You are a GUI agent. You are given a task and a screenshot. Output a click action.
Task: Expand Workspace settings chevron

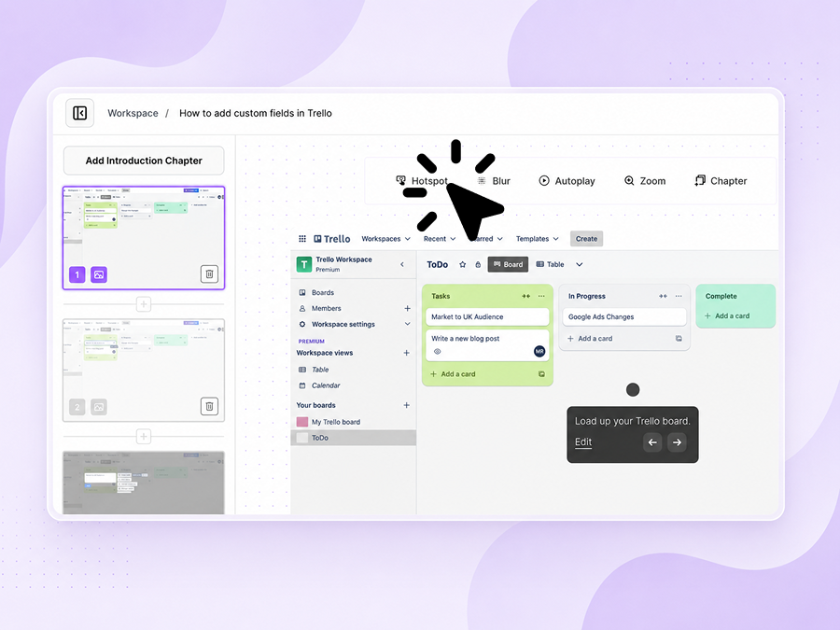407,324
